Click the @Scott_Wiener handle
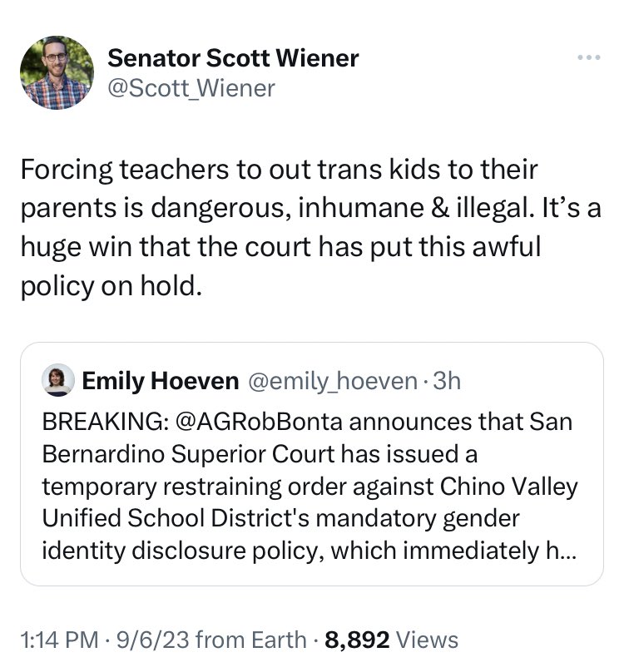 click(x=191, y=88)
